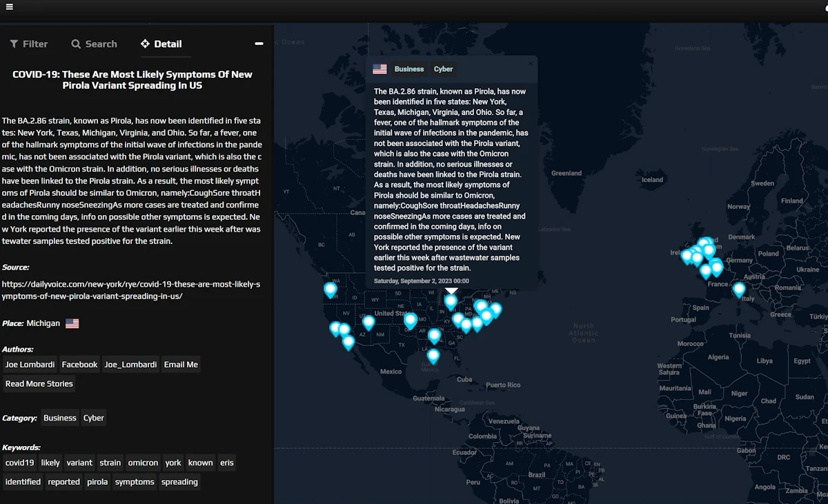This screenshot has height=504, width=828.
Task: Click the US flag in the map popup
Action: (379, 69)
